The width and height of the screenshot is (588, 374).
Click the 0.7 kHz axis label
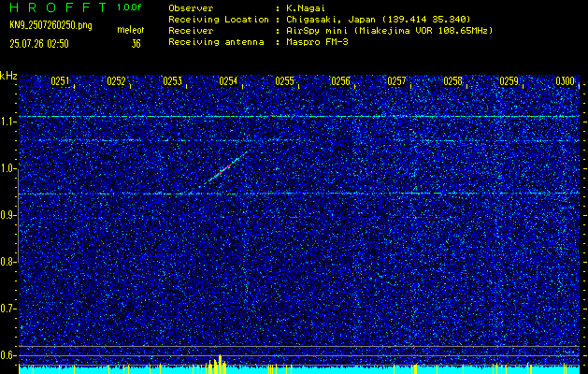7,309
